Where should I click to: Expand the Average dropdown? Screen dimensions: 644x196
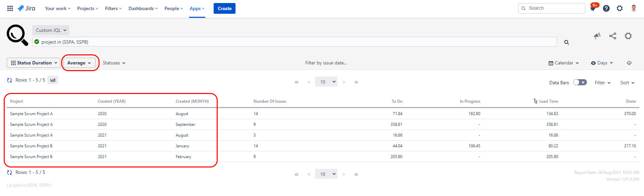tap(79, 63)
